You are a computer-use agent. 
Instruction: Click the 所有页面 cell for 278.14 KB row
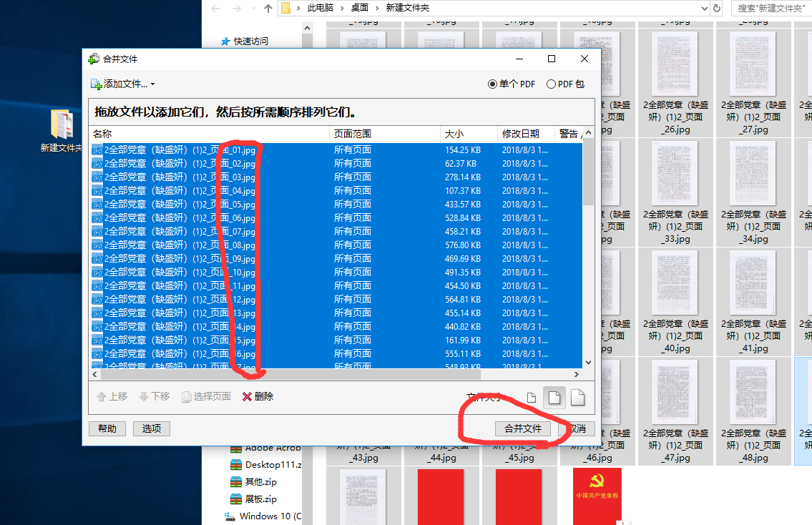point(353,177)
